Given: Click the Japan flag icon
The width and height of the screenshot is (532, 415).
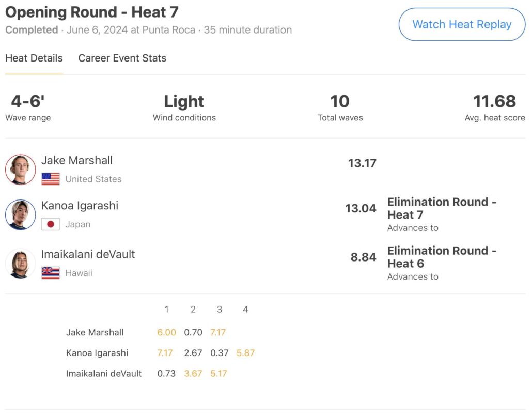Looking at the screenshot, I should [x=51, y=225].
